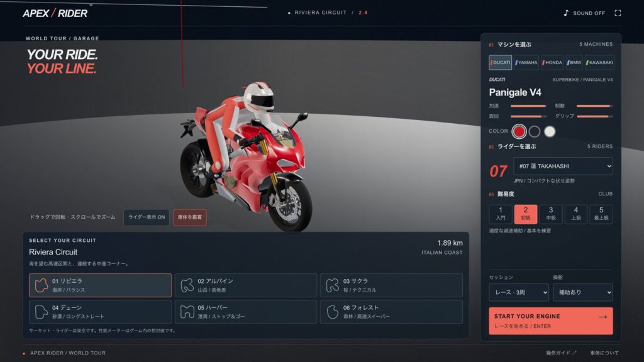Click Riviera track outline icon
The width and height of the screenshot is (644, 362).
[x=41, y=285]
